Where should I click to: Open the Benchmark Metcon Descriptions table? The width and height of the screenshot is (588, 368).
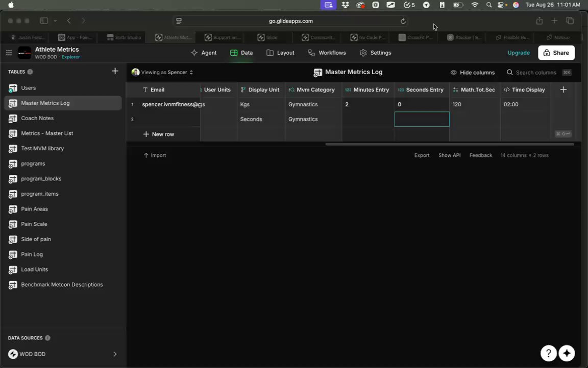(x=63, y=285)
